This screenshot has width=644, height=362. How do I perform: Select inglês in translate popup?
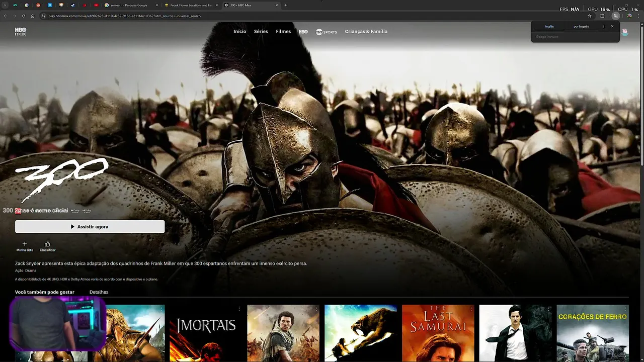(x=549, y=26)
